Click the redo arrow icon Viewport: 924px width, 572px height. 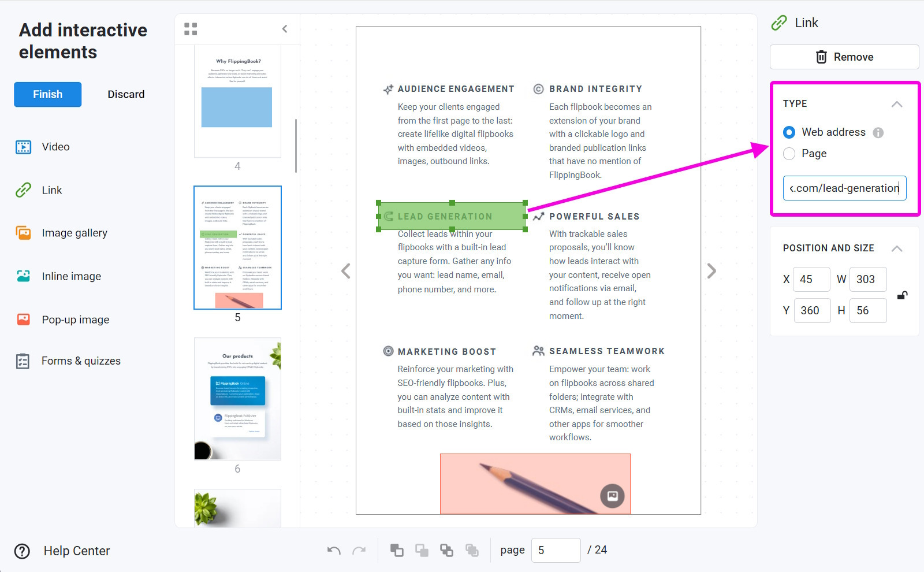[359, 550]
